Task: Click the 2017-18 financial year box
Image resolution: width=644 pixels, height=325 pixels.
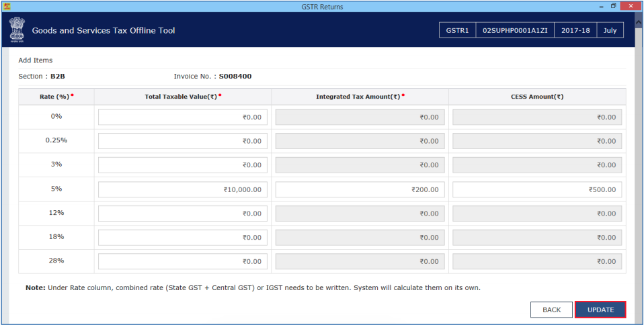Action: (575, 30)
